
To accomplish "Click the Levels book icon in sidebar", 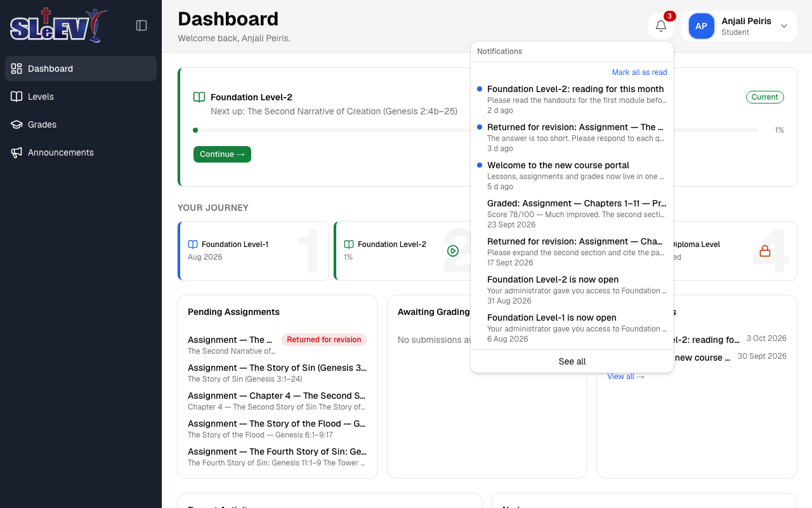I will pyautogui.click(x=16, y=97).
